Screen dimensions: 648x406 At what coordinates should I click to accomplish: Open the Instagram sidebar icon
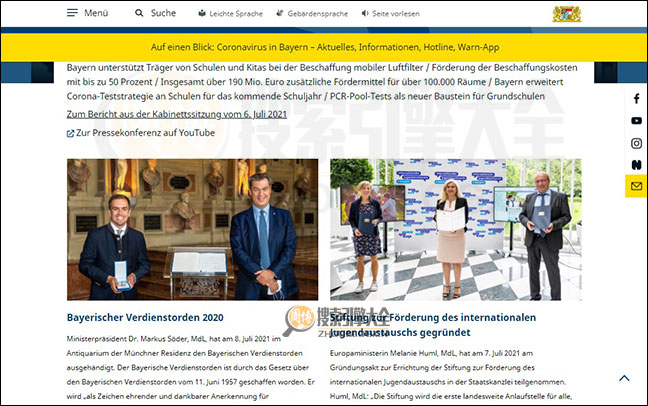click(636, 143)
